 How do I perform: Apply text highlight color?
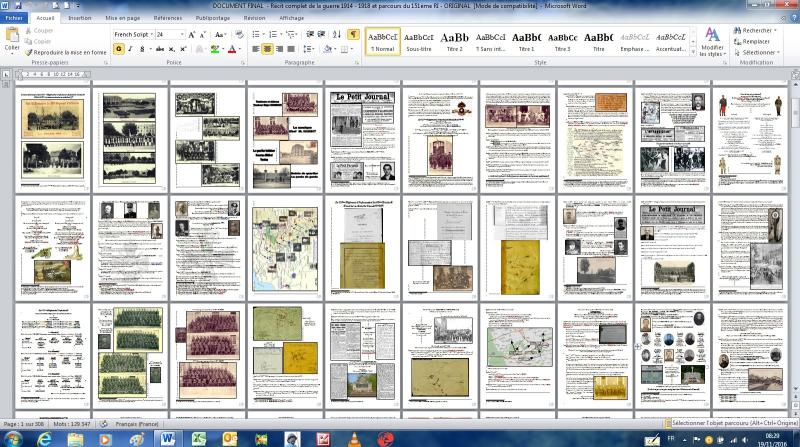click(x=215, y=49)
